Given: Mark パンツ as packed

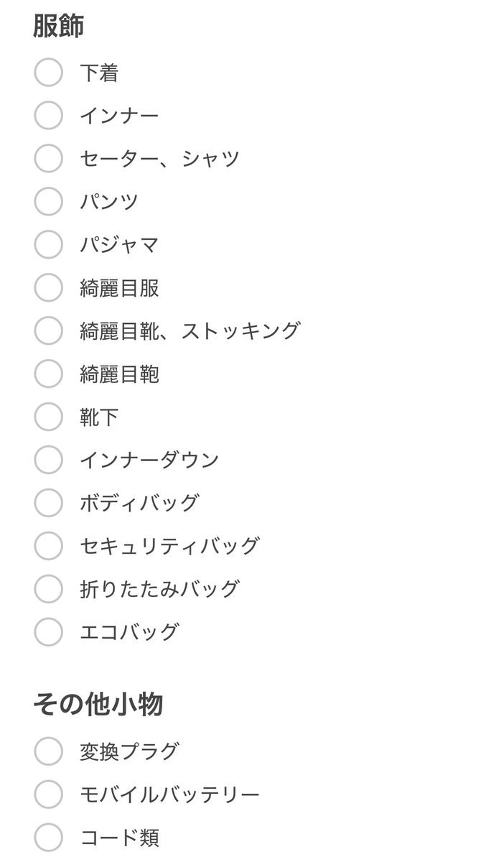Looking at the screenshot, I should coord(48,202).
